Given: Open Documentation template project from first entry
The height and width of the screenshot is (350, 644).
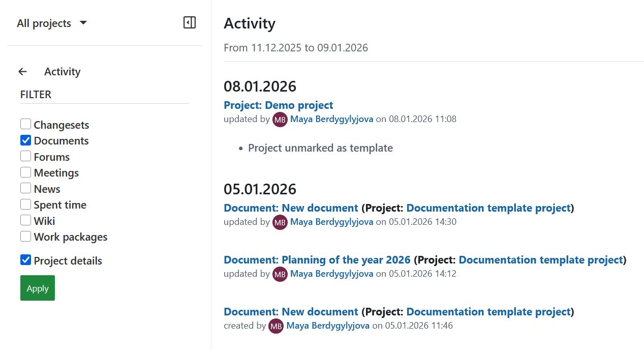Looking at the screenshot, I should click(x=488, y=208).
